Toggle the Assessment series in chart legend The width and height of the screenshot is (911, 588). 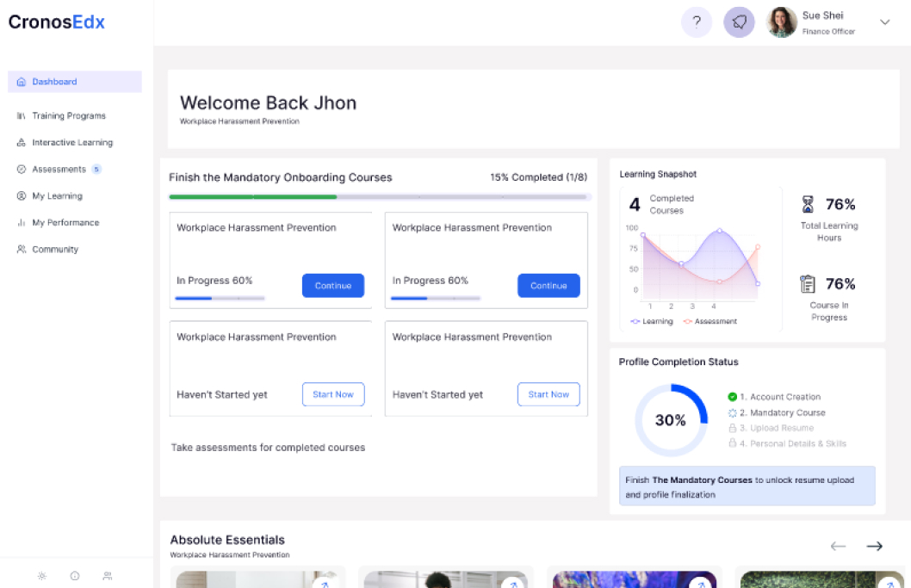(x=710, y=321)
